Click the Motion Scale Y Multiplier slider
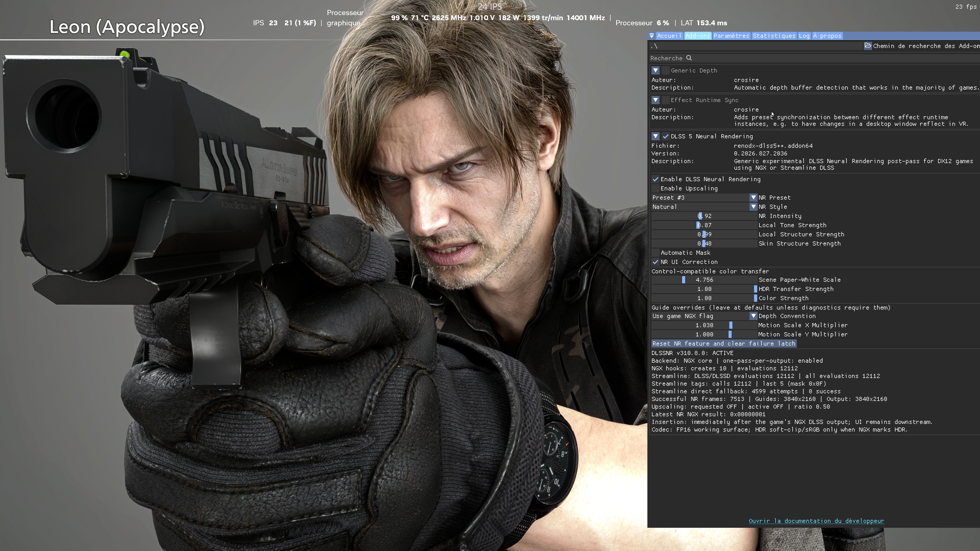This screenshot has width=980, height=551. pos(704,334)
